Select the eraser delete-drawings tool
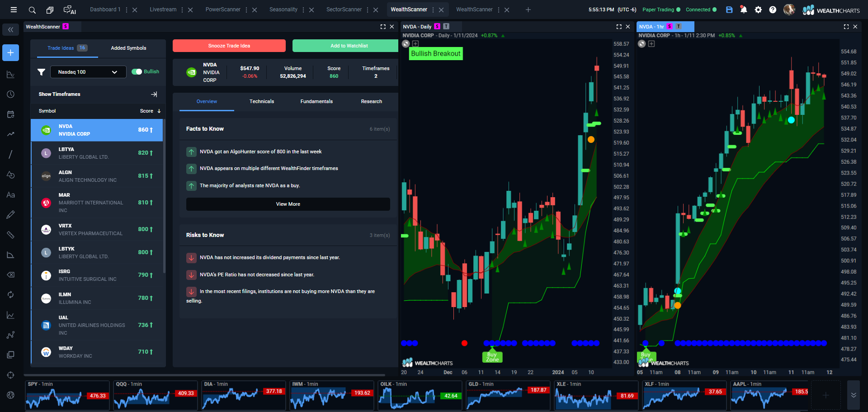Image resolution: width=868 pixels, height=412 pixels. tap(10, 275)
